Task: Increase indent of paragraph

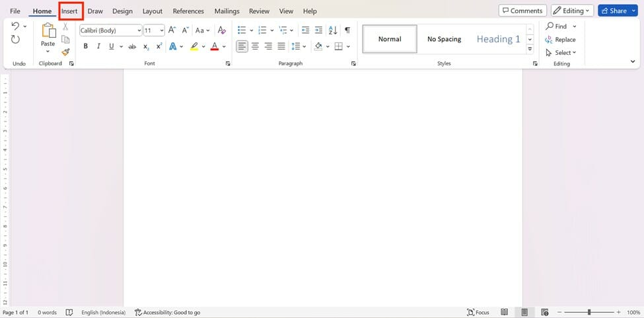Action: (319, 30)
